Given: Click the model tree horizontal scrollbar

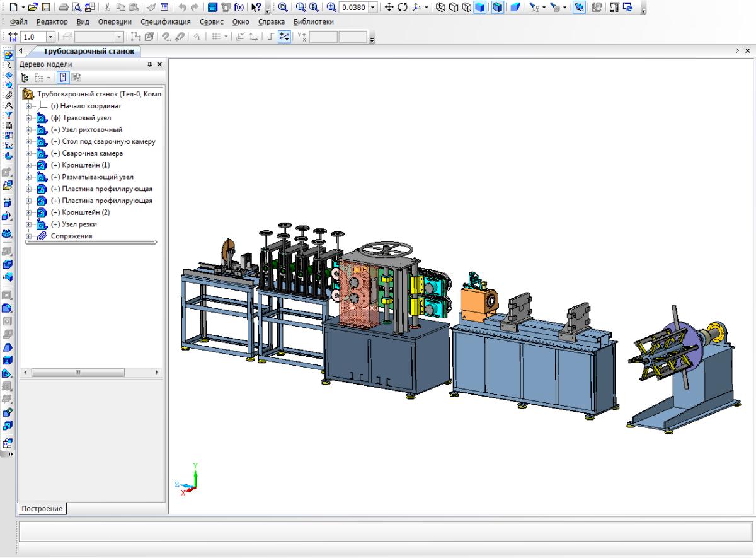Looking at the screenshot, I should (x=78, y=373).
